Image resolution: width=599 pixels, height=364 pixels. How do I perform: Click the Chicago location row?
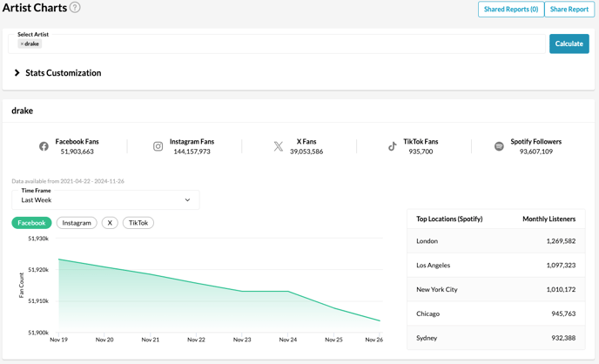496,313
